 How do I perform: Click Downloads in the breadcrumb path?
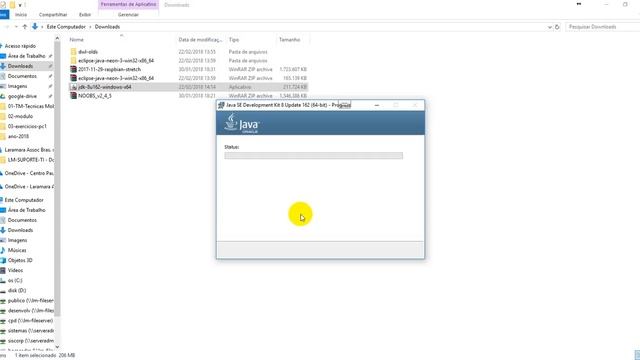107,27
